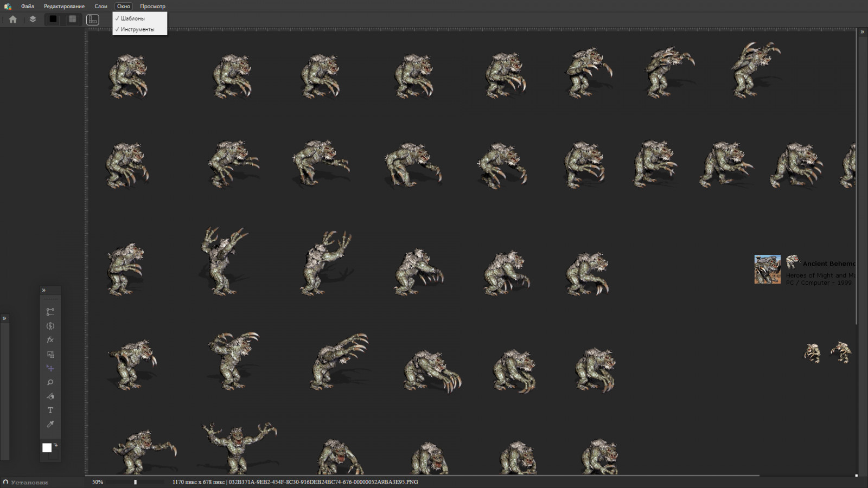This screenshot has width=868, height=488.
Task: Select the checkered grid background toggle
Action: (x=72, y=20)
